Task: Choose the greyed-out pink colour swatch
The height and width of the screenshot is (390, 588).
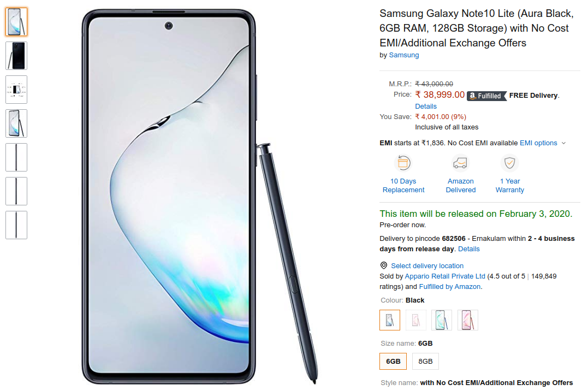Action: click(x=416, y=320)
